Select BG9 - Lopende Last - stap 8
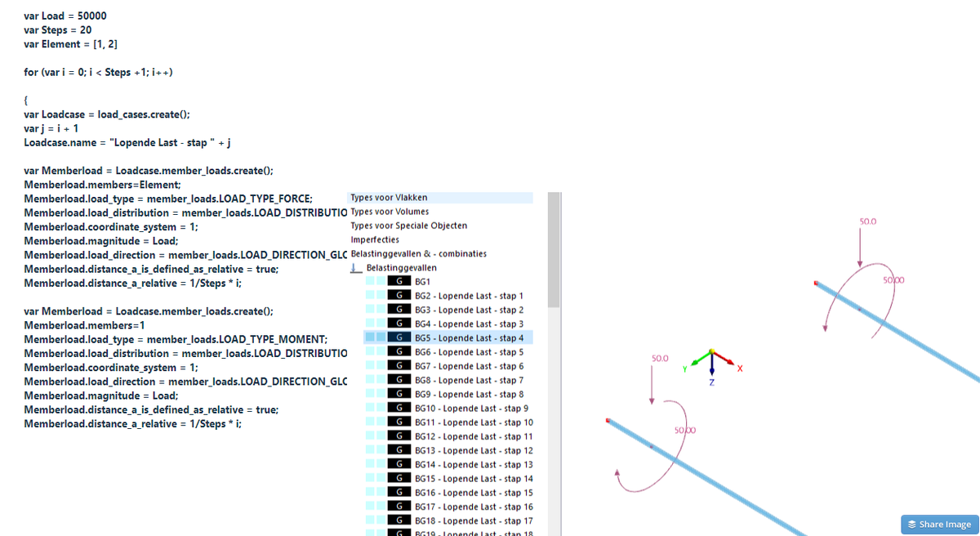The height and width of the screenshot is (536, 980). 470,394
